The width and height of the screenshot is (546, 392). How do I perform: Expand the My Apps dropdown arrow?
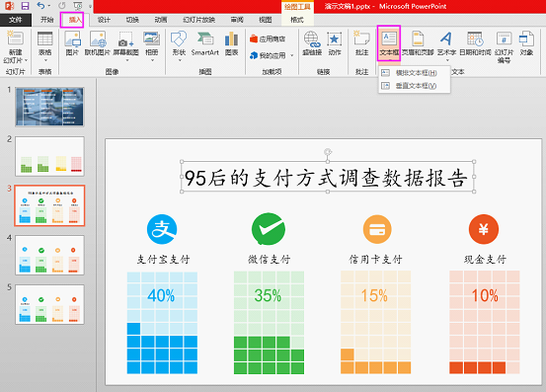(x=292, y=55)
